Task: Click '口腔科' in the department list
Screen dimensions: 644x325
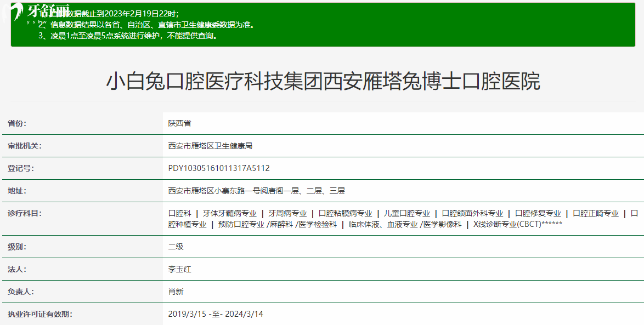Action: (x=179, y=213)
